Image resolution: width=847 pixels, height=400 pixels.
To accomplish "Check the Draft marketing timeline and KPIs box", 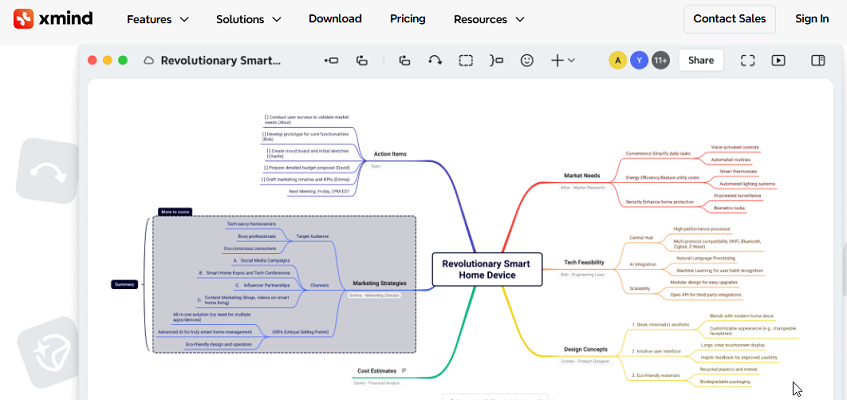I will (264, 179).
